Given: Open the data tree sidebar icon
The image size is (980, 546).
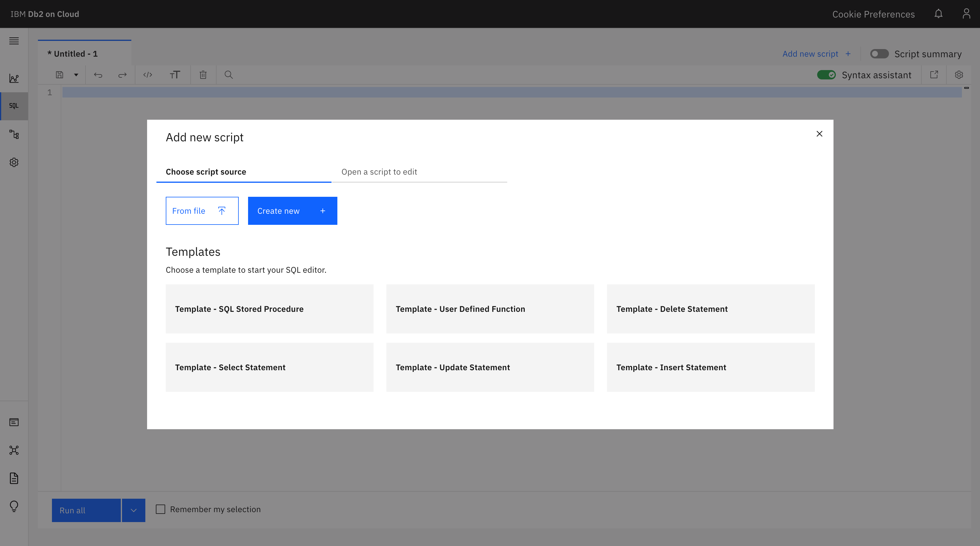Looking at the screenshot, I should tap(14, 134).
